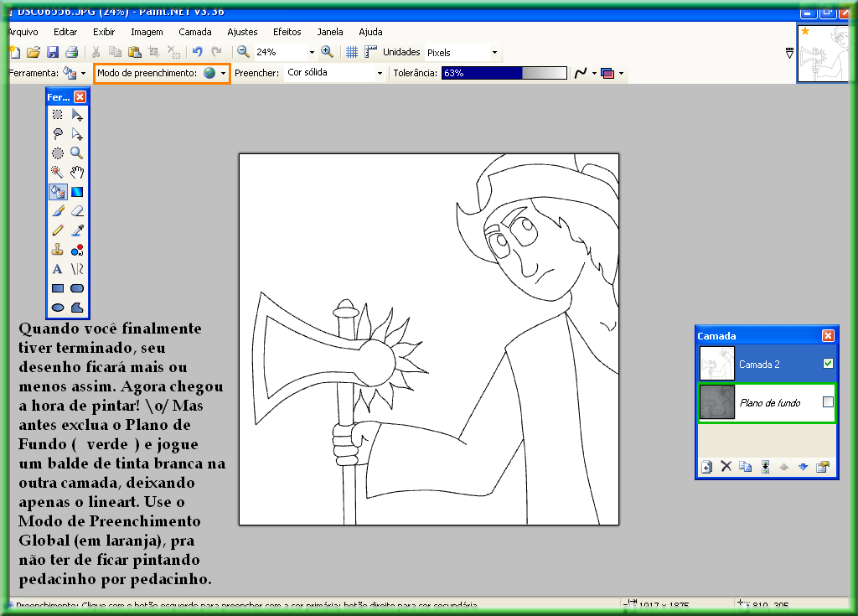This screenshot has height=616, width=858.
Task: Open the Modo de preenchimento dropdown
Action: (x=223, y=73)
